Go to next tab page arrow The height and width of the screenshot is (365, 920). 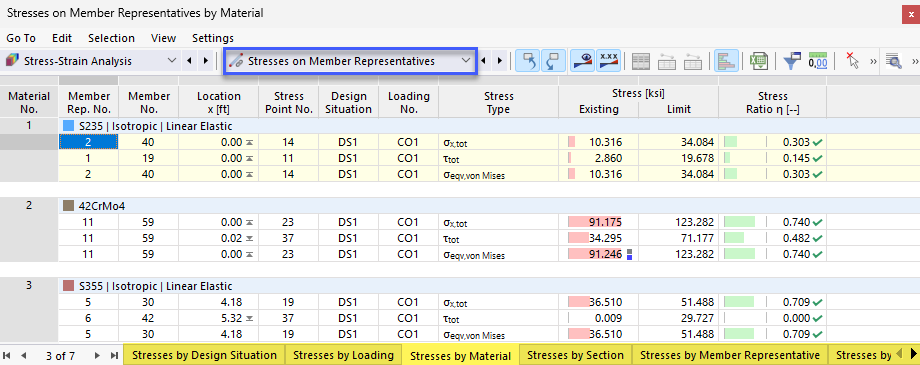point(97,355)
